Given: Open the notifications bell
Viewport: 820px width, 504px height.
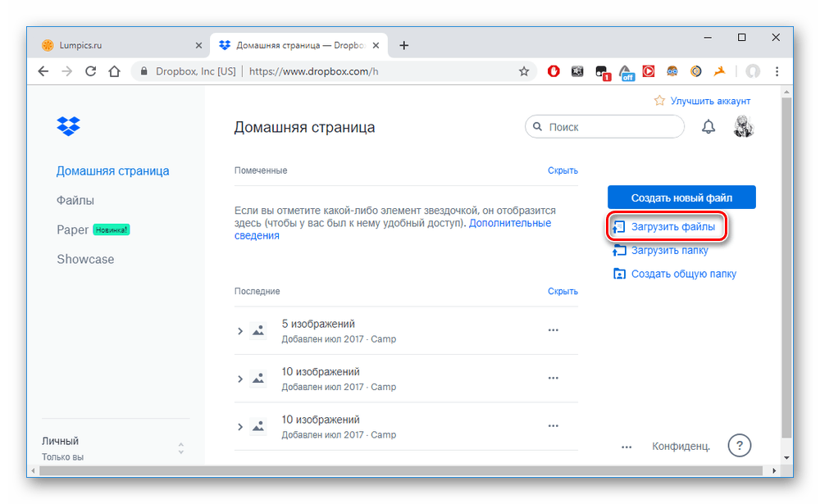Looking at the screenshot, I should tap(708, 127).
